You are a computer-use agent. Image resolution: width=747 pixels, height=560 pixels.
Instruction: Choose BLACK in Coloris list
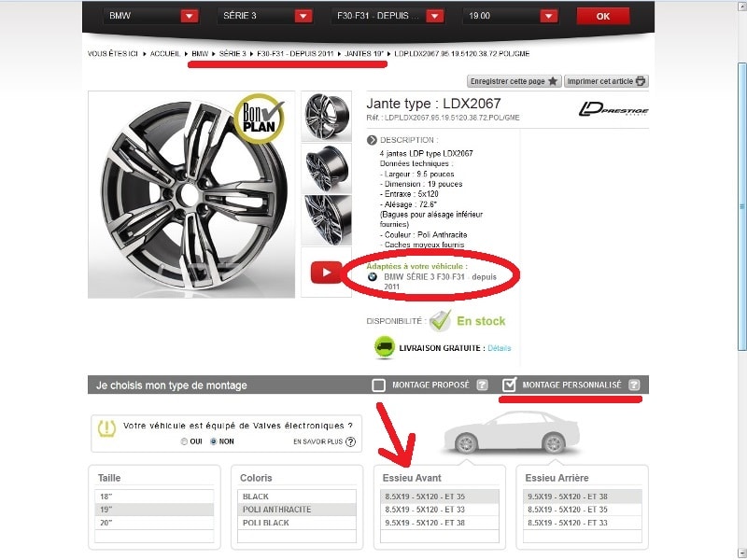click(x=297, y=497)
